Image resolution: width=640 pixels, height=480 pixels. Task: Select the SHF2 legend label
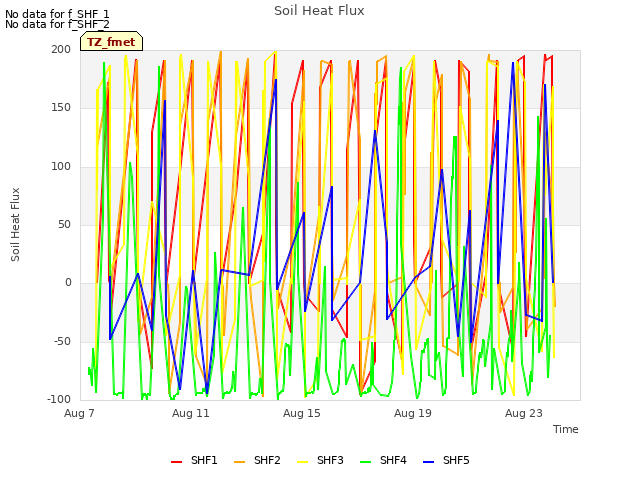click(x=267, y=460)
